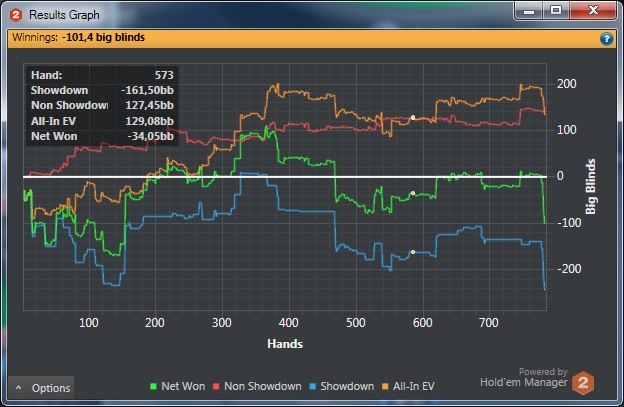Click the 700 hands axis label
Image resolution: width=624 pixels, height=407 pixels.
[x=489, y=323]
